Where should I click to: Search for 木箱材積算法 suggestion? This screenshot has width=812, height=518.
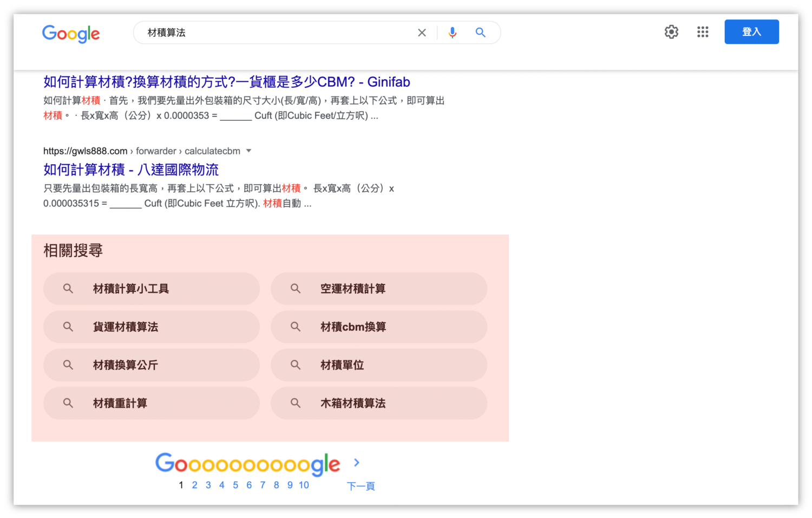coord(353,403)
